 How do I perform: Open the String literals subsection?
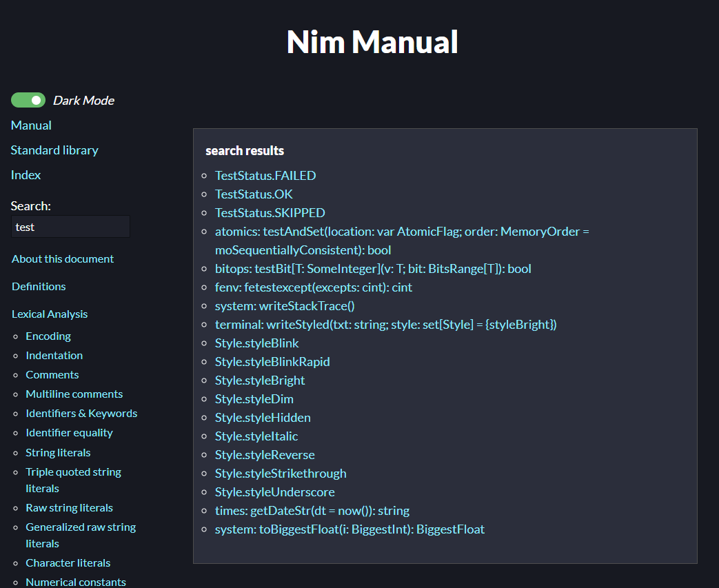pyautogui.click(x=58, y=453)
